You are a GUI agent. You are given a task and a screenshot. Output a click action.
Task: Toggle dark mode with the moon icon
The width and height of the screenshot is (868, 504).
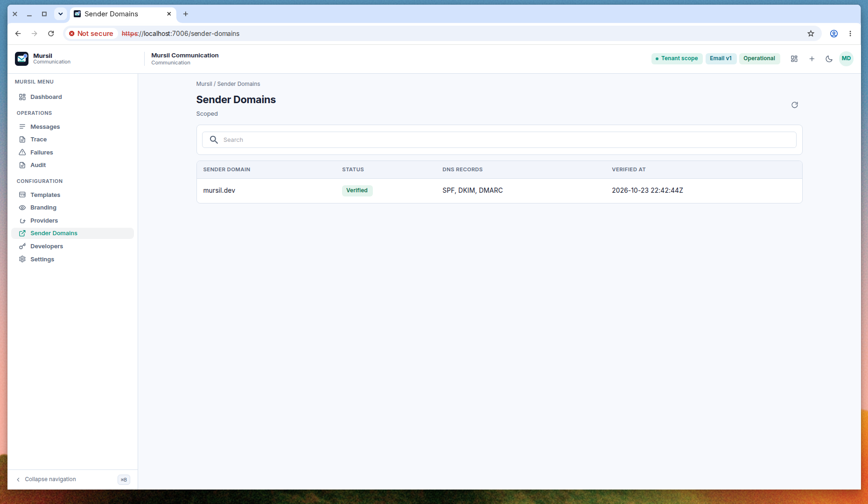(829, 59)
